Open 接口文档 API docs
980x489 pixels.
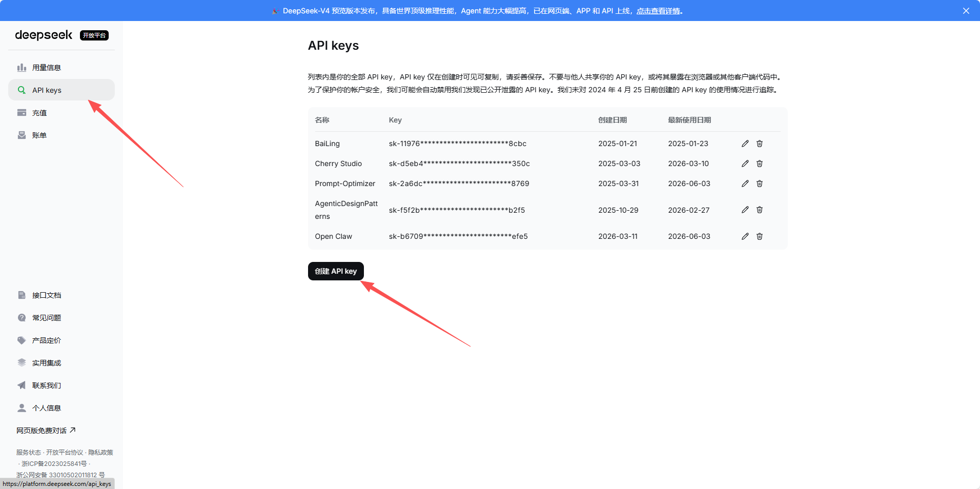[x=62, y=295]
